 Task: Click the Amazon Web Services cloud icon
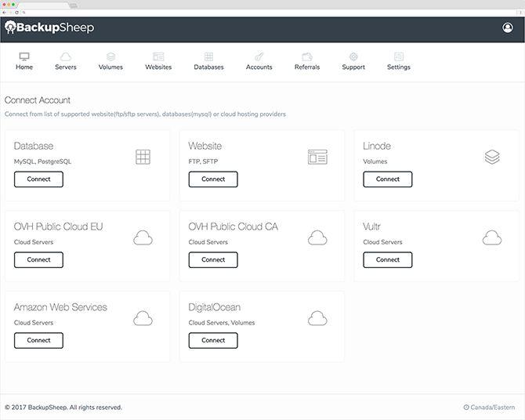click(143, 318)
